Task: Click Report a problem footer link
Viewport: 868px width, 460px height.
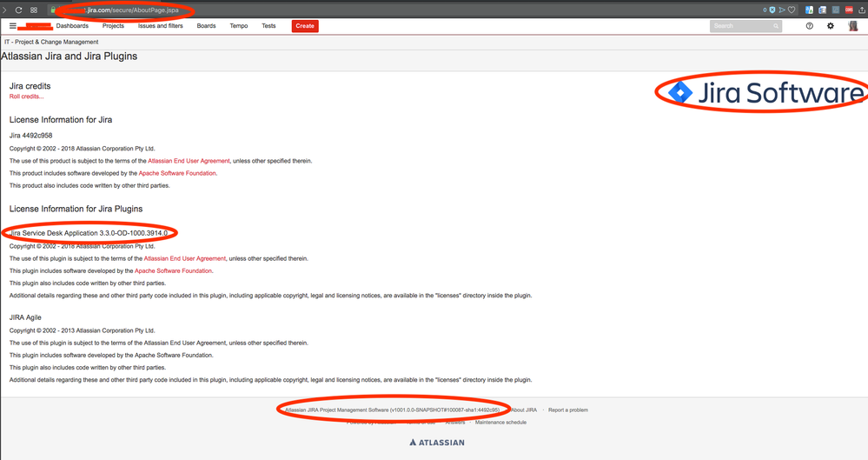Action: [568, 410]
